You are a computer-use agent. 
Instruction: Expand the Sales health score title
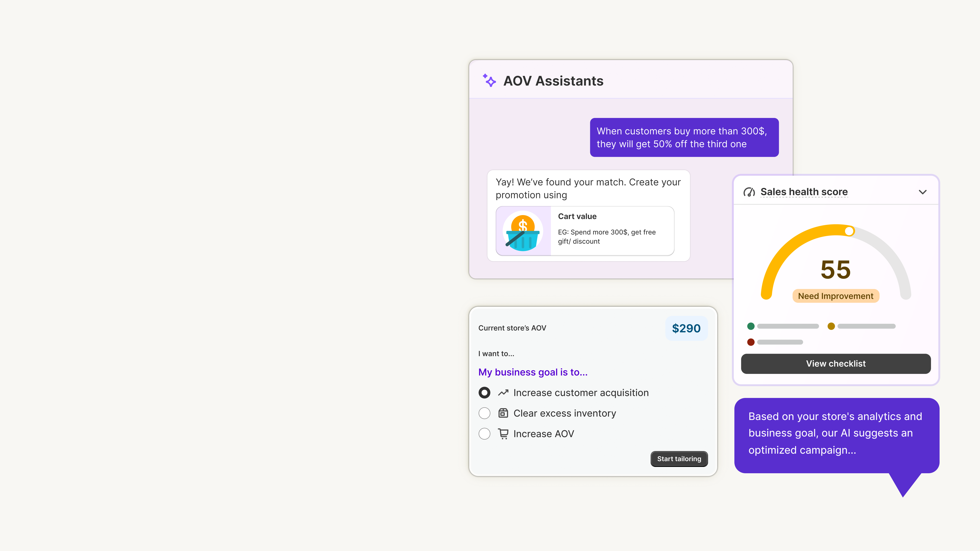click(804, 192)
